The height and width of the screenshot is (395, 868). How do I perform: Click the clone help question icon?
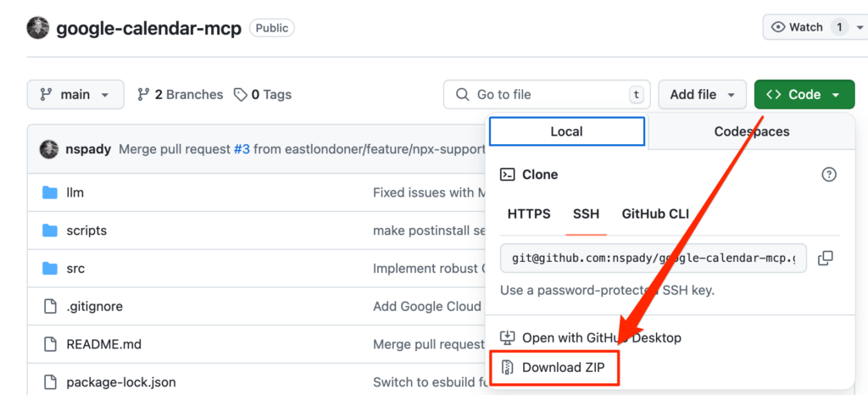829,175
